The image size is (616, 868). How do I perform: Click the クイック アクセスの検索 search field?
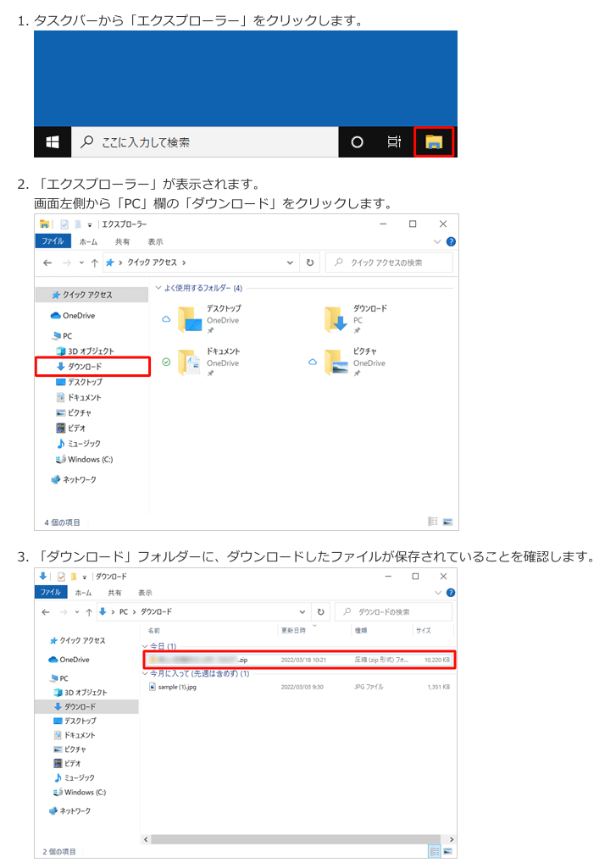tap(389, 263)
